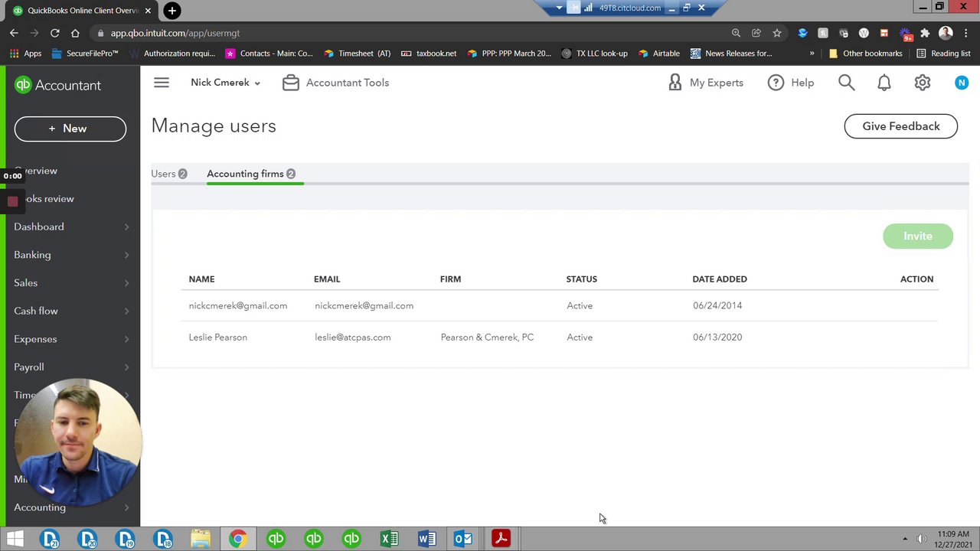Open Books review in sidebar
The image size is (980, 551).
pyautogui.click(x=47, y=199)
